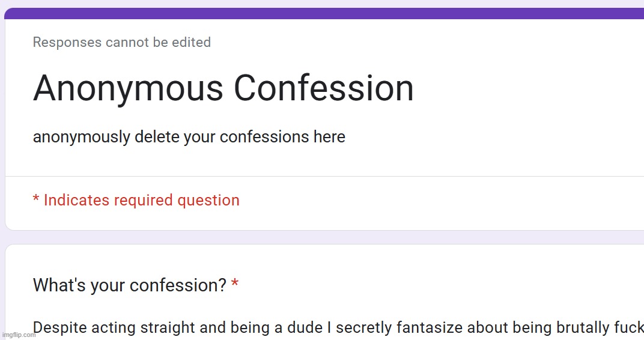Click the word "Anonymous" in the title
The height and width of the screenshot is (340, 644).
tap(128, 88)
